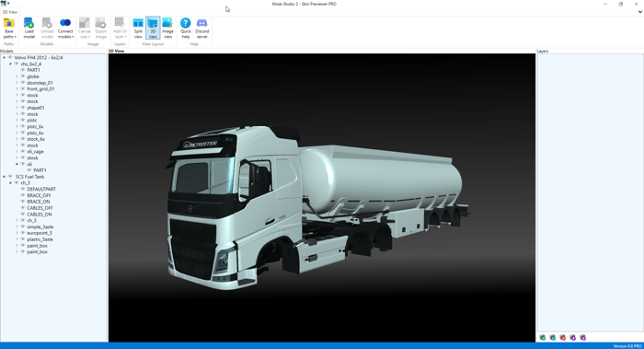Screen dimensions: 644x349
Task: Toggle visibility eye of Volvo FH4 2012 model
Action: [x=10, y=57]
